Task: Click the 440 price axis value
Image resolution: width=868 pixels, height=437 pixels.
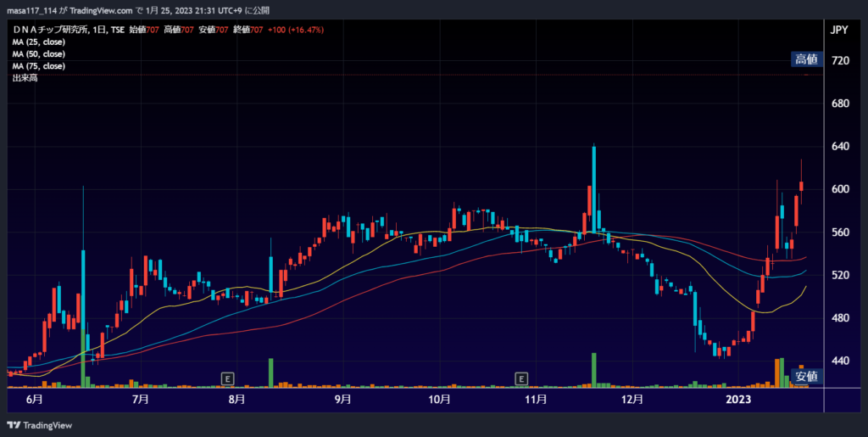Action: click(840, 361)
